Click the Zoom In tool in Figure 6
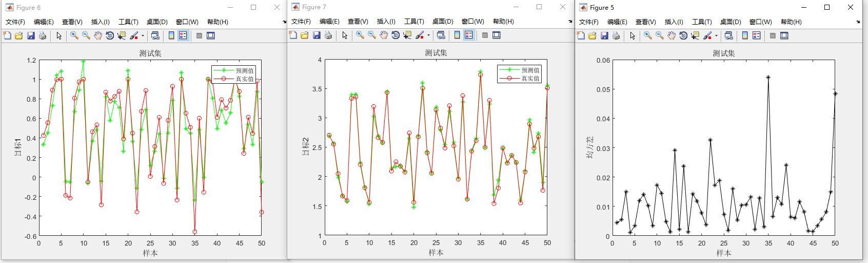The width and height of the screenshot is (868, 263). (74, 35)
